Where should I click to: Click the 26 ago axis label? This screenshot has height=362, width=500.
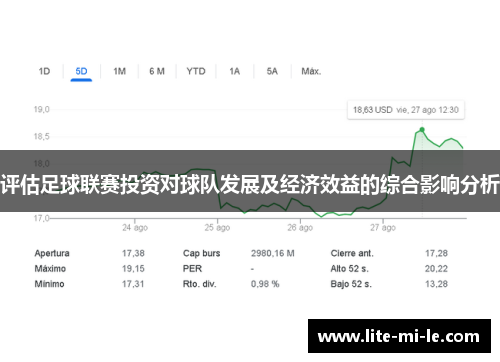pos(300,228)
